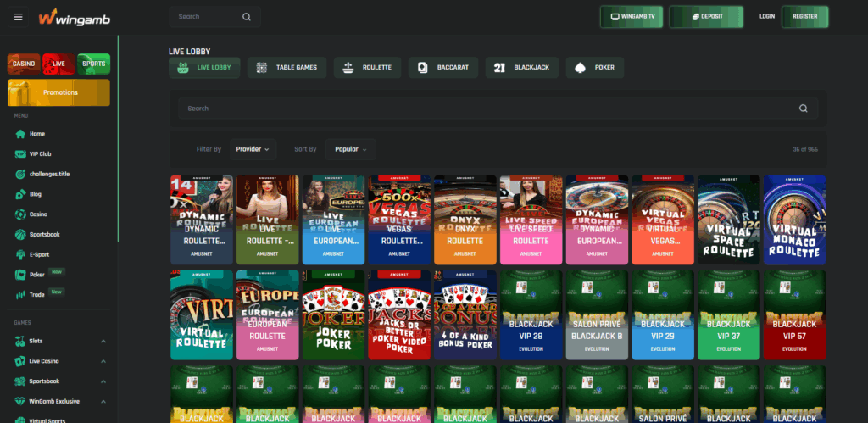Click the VIP Club icon

20,154
